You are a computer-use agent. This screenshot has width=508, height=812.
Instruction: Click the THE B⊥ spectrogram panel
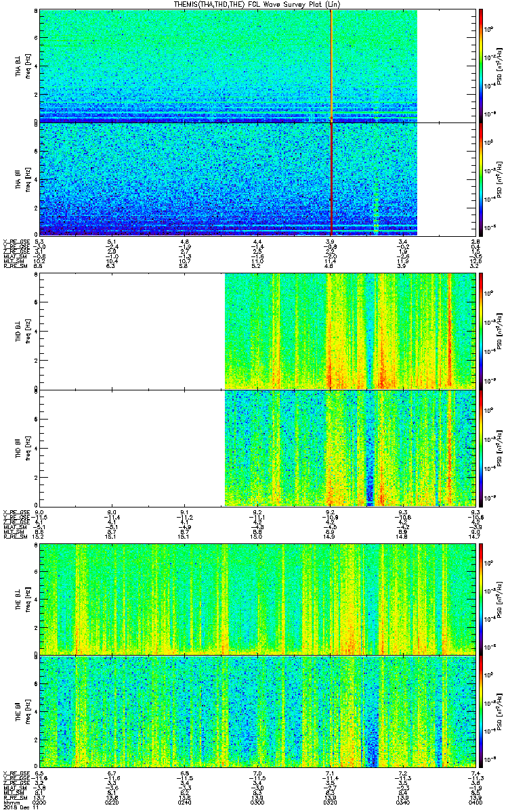[257, 598]
